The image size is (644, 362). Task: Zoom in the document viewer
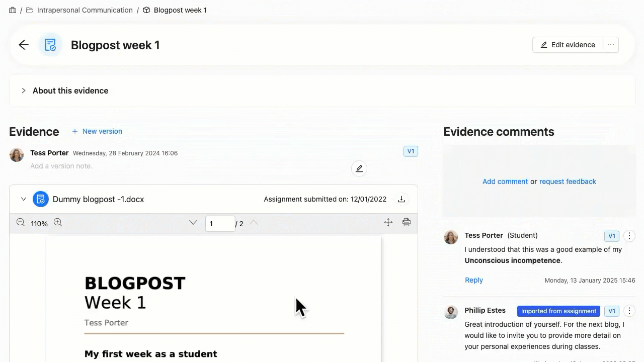click(58, 222)
